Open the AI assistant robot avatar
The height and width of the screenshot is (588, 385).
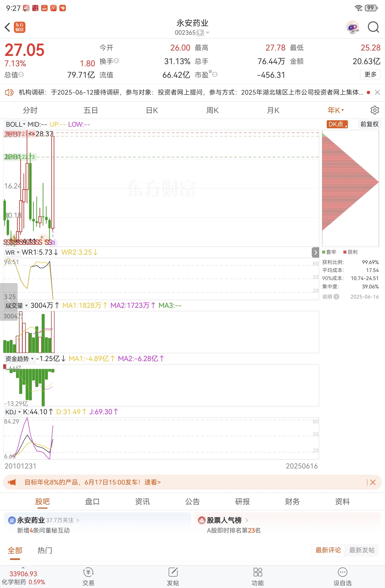(x=353, y=27)
